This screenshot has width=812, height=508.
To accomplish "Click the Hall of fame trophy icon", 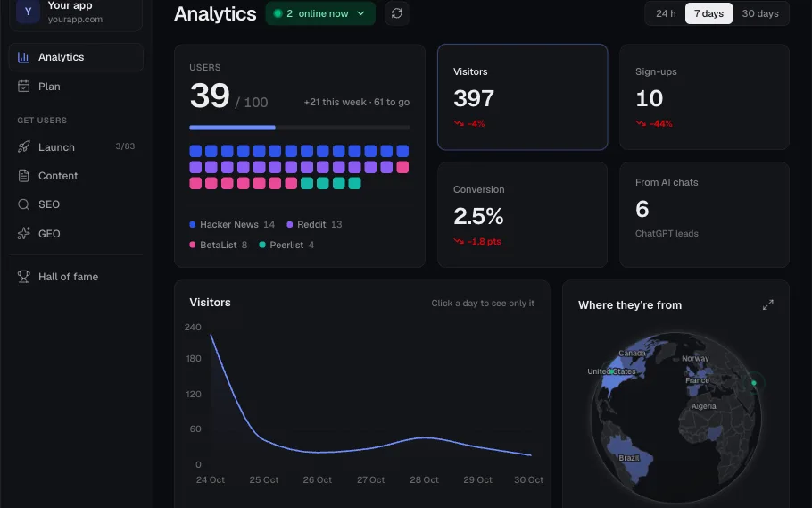I will tap(23, 276).
